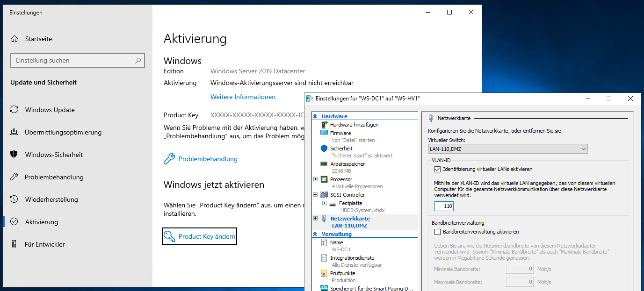
Task: Toggle Identifizierung virtueller LANs aktivieren checkbox
Action: [x=438, y=169]
